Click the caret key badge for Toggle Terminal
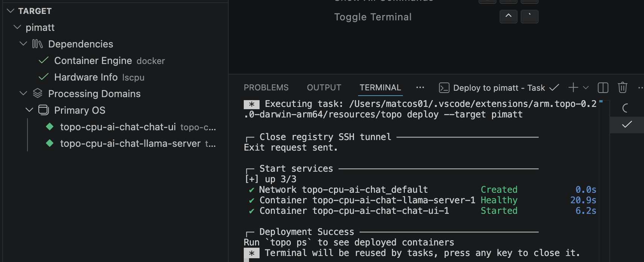 pos(509,17)
